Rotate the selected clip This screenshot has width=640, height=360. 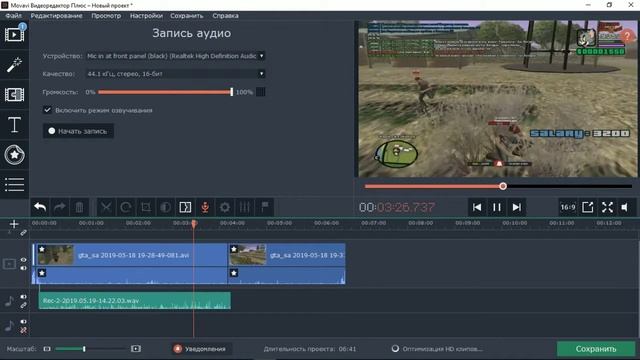pyautogui.click(x=125, y=207)
